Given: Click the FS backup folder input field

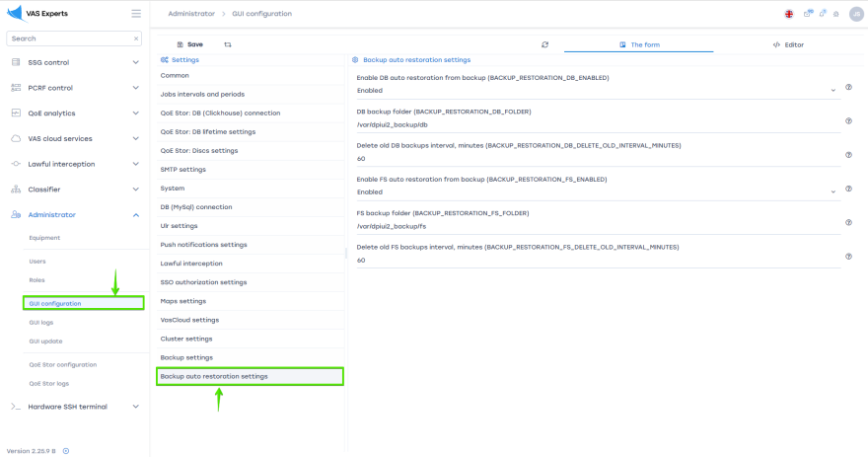Looking at the screenshot, I should (596, 226).
